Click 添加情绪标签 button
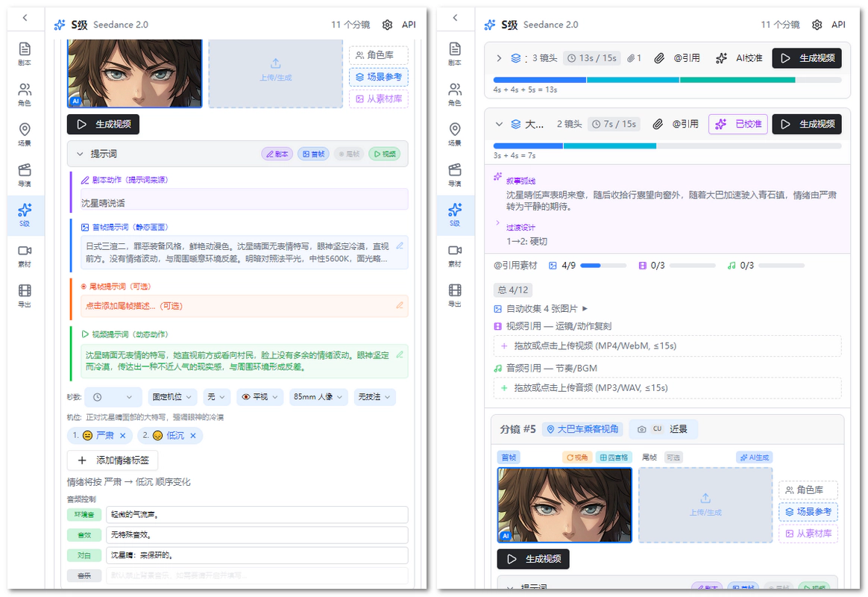The height and width of the screenshot is (597, 868). (113, 460)
